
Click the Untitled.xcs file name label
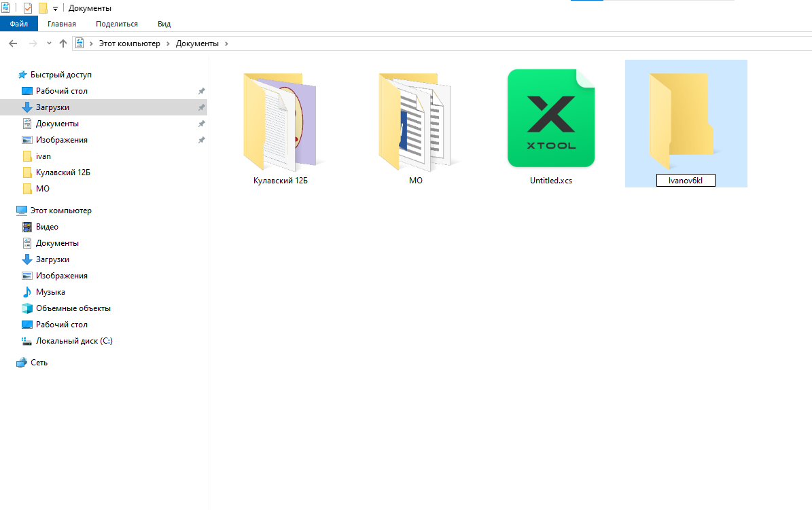(x=551, y=181)
